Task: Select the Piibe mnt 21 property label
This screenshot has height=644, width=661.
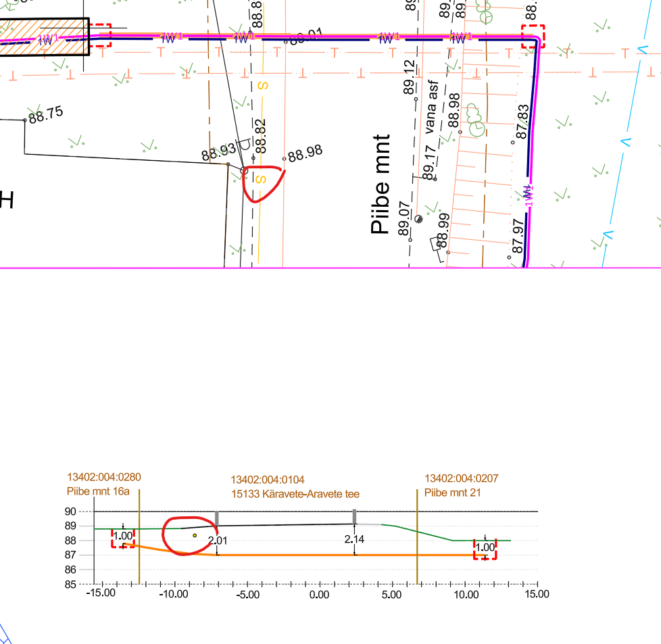Action: tap(452, 493)
